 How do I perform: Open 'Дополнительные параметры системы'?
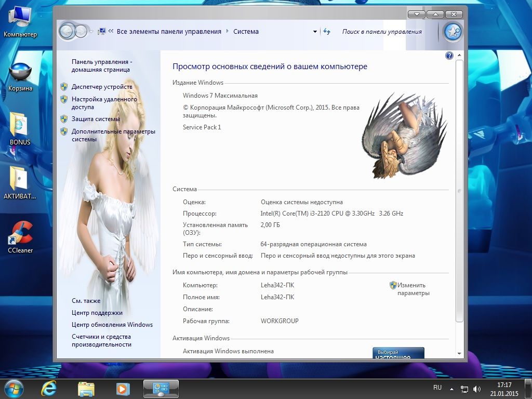pos(113,135)
